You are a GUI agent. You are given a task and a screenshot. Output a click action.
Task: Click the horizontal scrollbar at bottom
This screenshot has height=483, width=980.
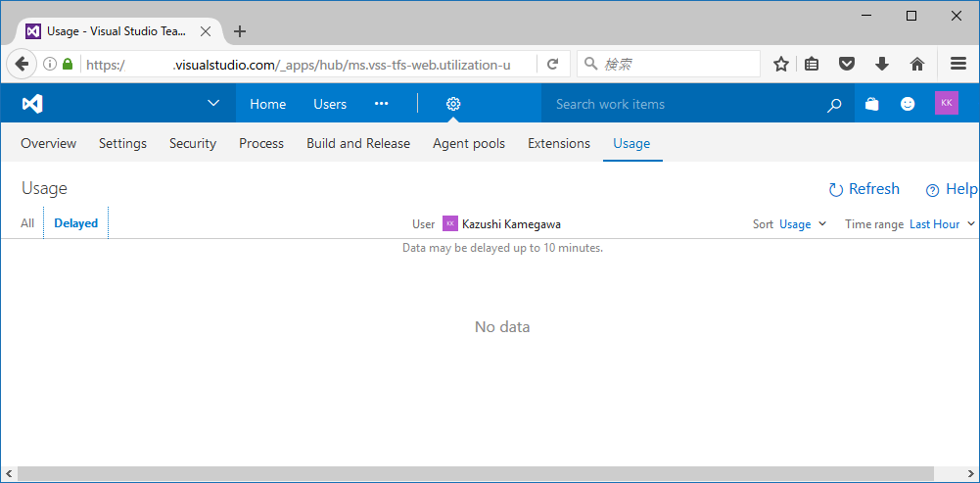pos(474,473)
